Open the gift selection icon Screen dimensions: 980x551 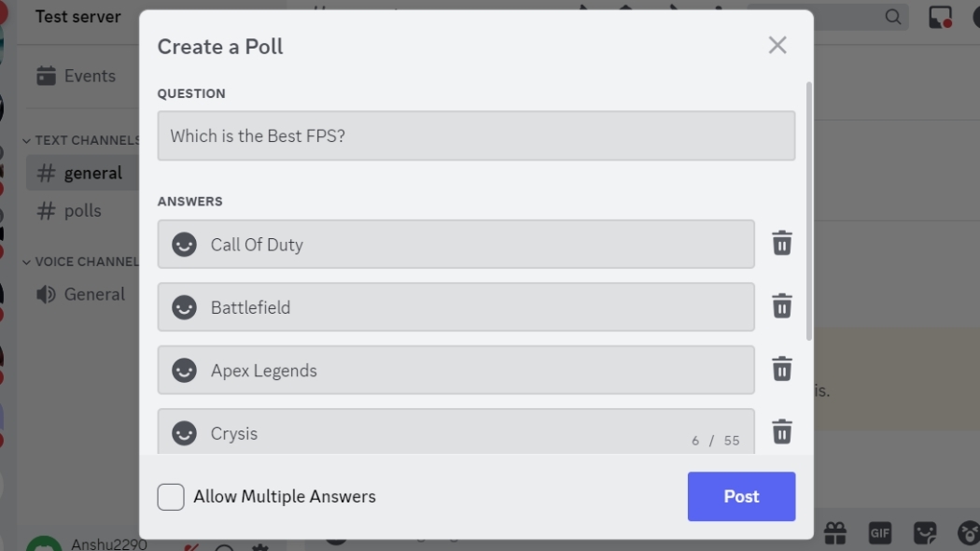pyautogui.click(x=835, y=531)
